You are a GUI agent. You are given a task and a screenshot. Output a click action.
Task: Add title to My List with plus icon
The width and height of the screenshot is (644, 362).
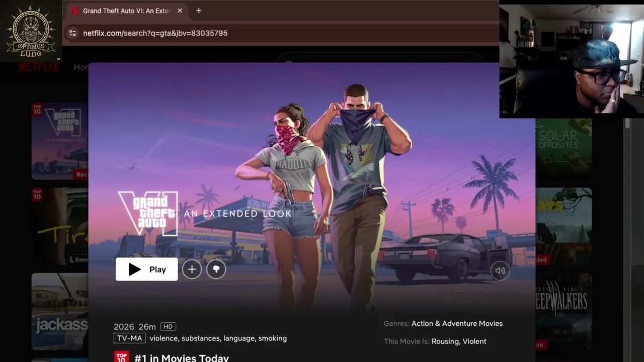pos(192,269)
